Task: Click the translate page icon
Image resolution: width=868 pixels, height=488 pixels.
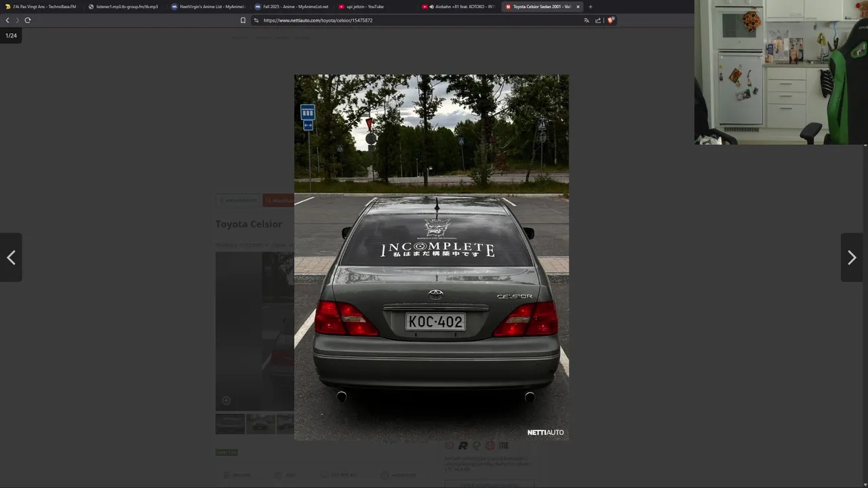Action: 587,20
